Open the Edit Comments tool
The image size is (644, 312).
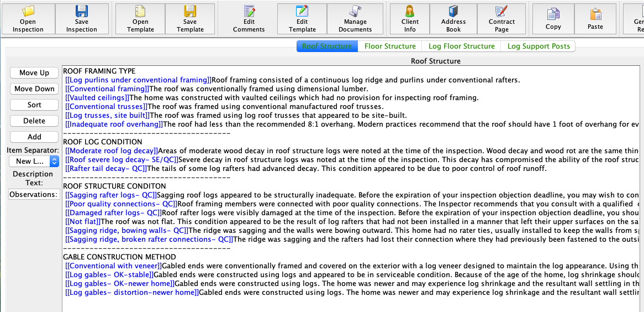pos(249,19)
